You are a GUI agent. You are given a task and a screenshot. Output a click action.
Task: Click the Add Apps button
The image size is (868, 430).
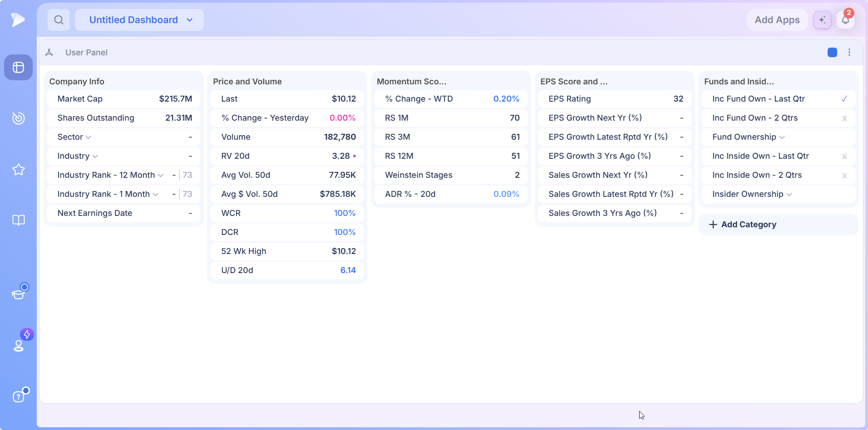click(777, 20)
